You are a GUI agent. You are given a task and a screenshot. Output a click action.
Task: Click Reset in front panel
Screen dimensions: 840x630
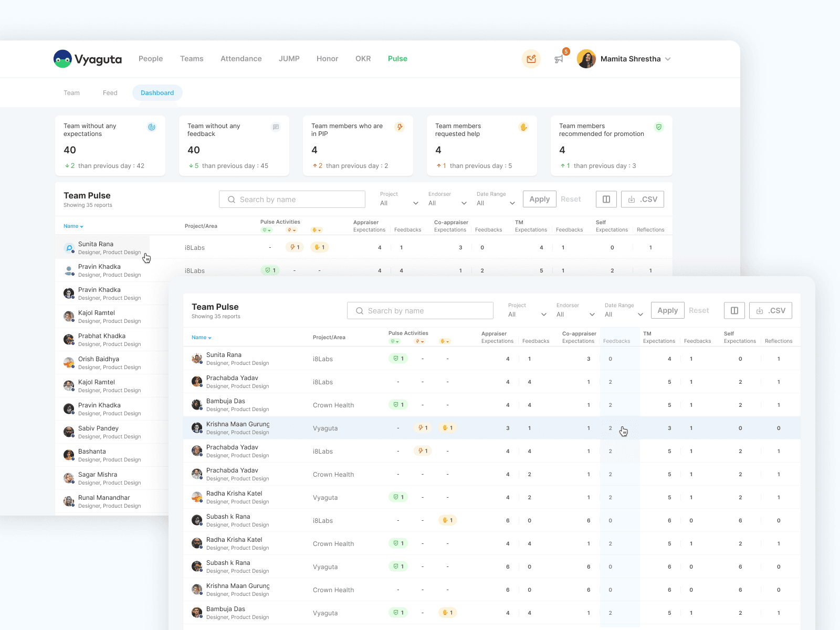point(699,310)
